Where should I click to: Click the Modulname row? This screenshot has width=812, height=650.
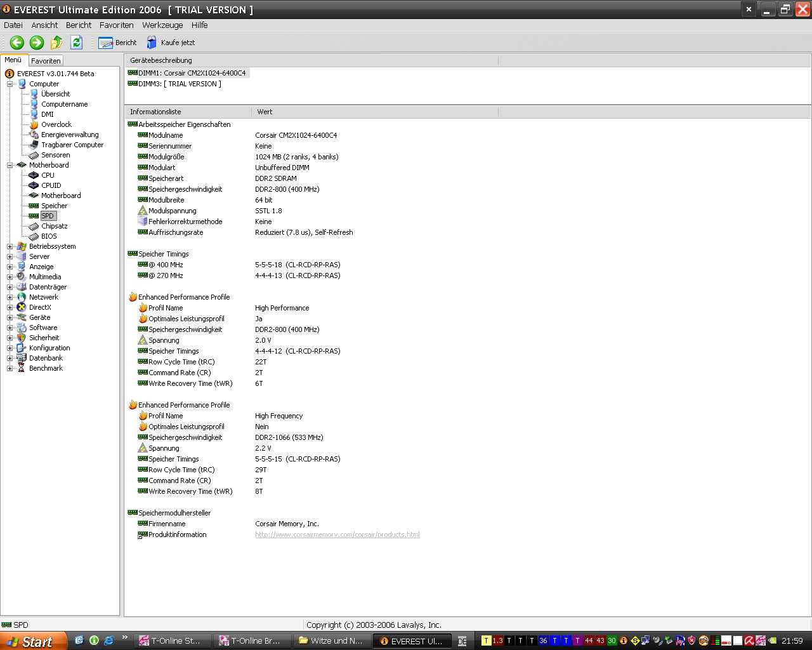coord(238,135)
